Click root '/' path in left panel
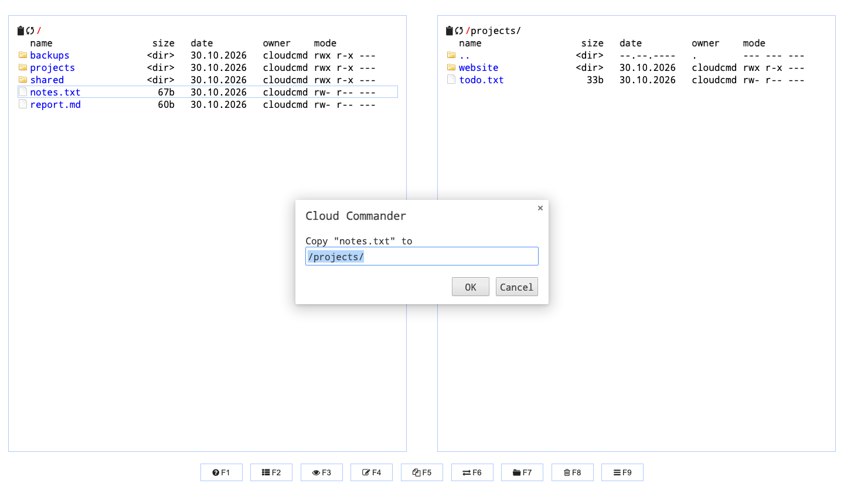Screen dimensions: 844x504 (x=39, y=30)
